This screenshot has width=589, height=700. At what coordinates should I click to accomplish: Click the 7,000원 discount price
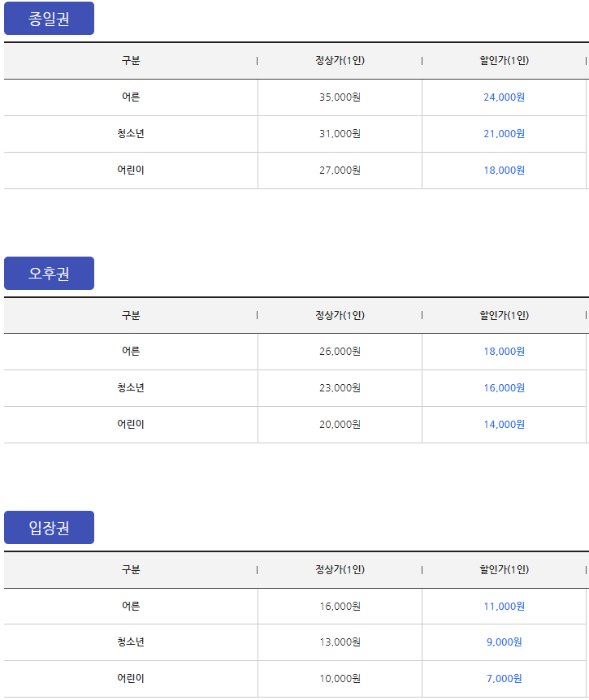click(x=505, y=679)
